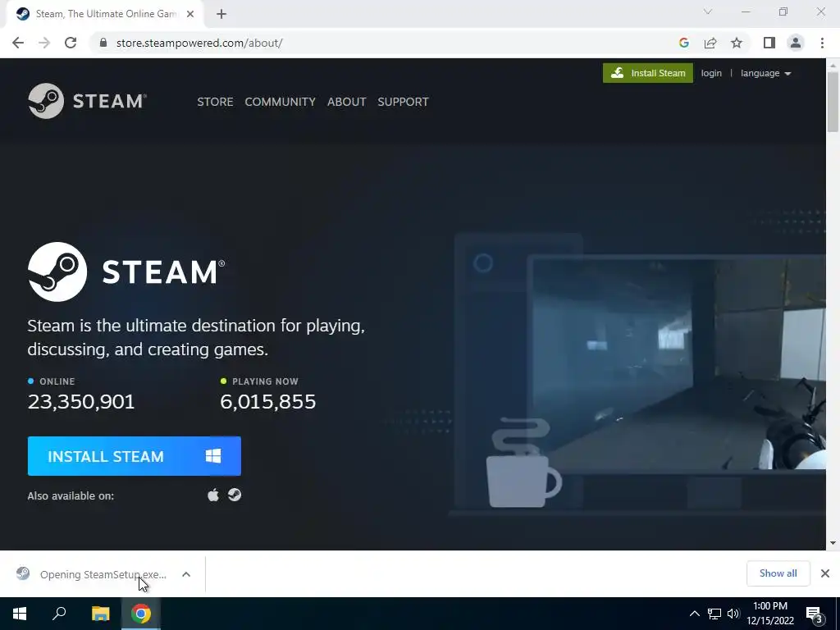Click Chrome's forward arrow
The width and height of the screenshot is (840, 630).
click(x=44, y=43)
